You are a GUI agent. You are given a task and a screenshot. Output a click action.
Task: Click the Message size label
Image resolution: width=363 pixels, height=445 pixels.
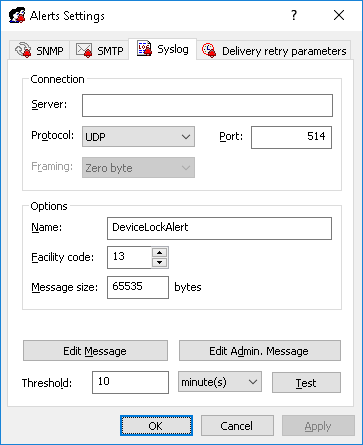(65, 287)
